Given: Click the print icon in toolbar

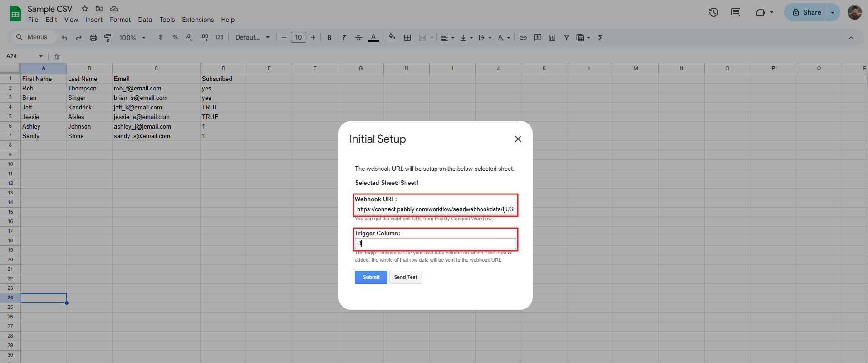Looking at the screenshot, I should click(x=93, y=38).
